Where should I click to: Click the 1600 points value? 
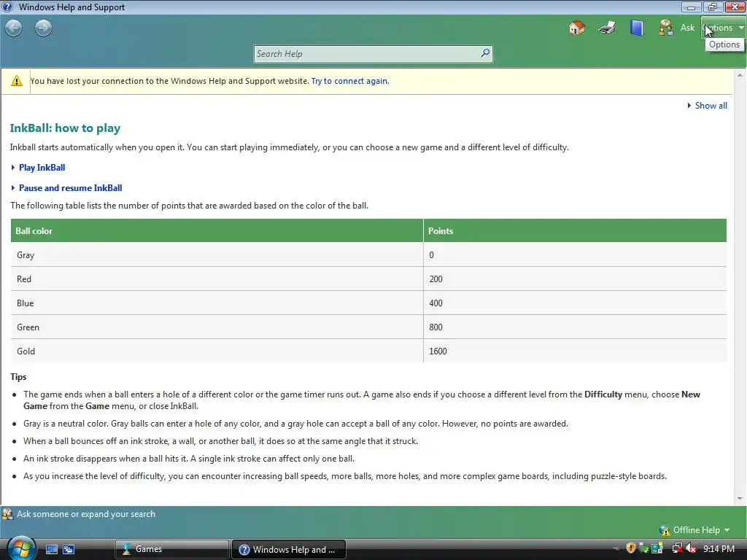pyautogui.click(x=438, y=351)
